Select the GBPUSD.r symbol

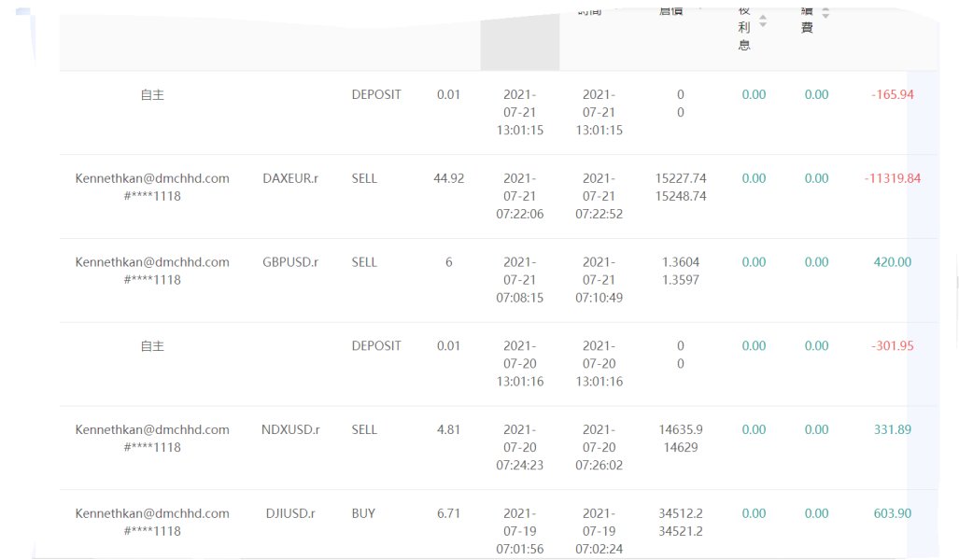coord(290,262)
